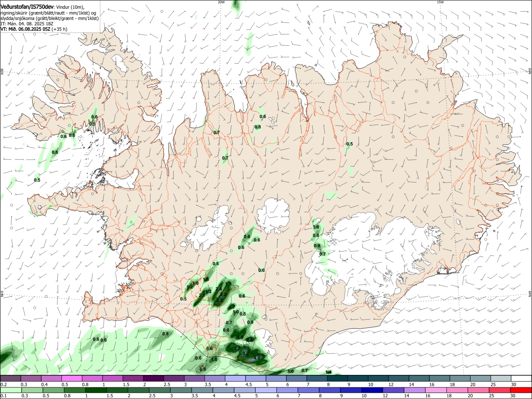
Task: Pick the dark teal swatch labeled 8 in the top row
Action: [x=337, y=379]
